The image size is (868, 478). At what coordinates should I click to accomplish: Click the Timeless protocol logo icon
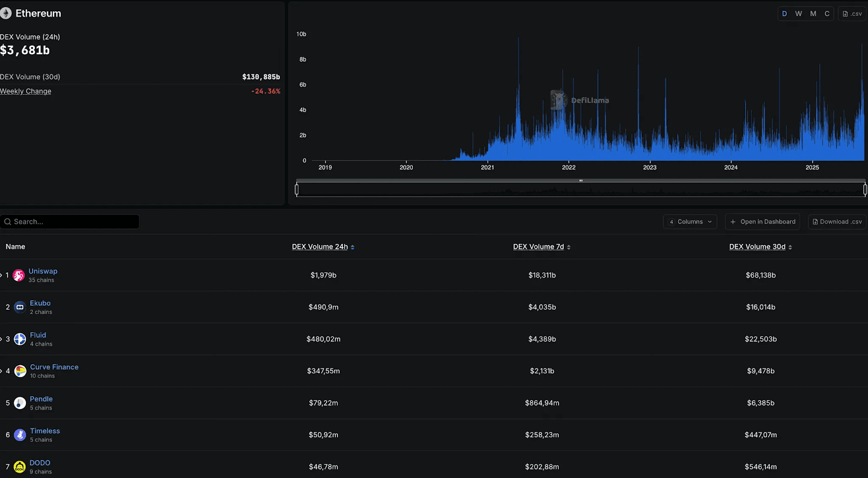[x=20, y=435]
